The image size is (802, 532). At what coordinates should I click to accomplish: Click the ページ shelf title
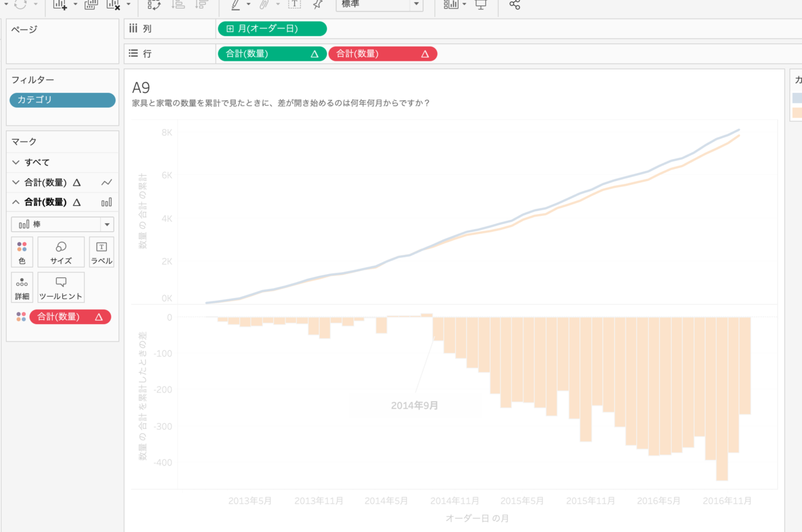pos(24,29)
